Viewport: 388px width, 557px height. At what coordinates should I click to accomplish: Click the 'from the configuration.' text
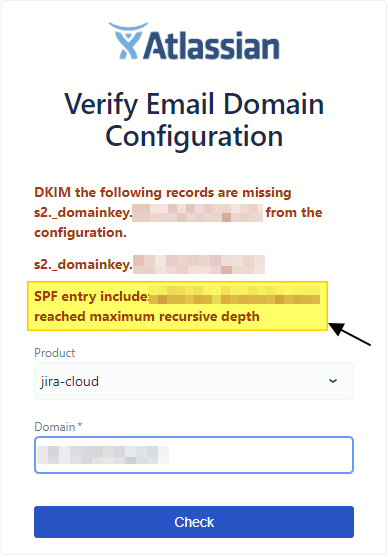pos(178,222)
